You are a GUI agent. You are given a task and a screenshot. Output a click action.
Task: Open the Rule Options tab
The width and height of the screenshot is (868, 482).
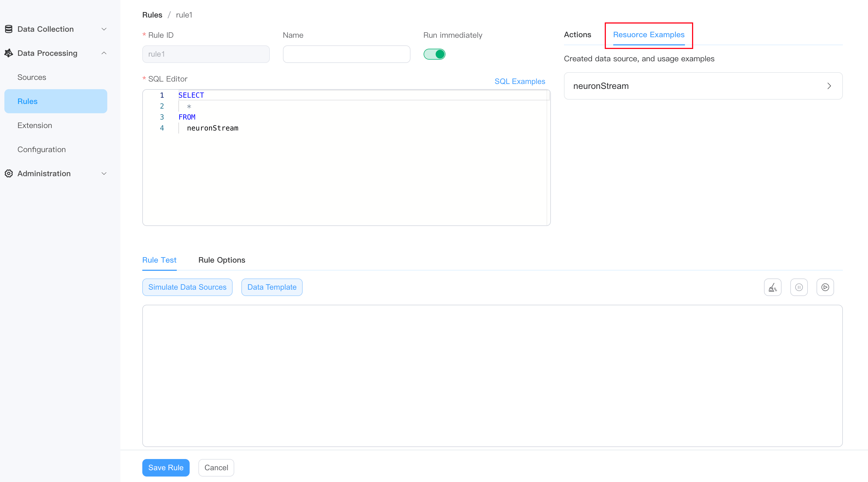click(x=221, y=260)
